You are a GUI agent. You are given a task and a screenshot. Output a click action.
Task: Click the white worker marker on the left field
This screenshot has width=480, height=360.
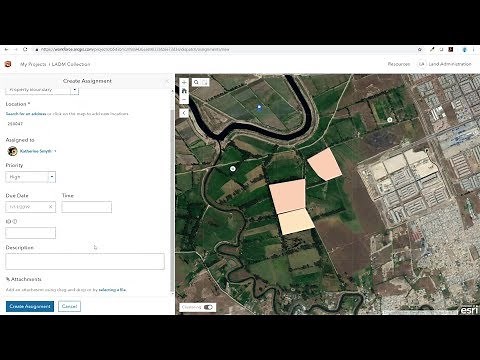[233, 169]
